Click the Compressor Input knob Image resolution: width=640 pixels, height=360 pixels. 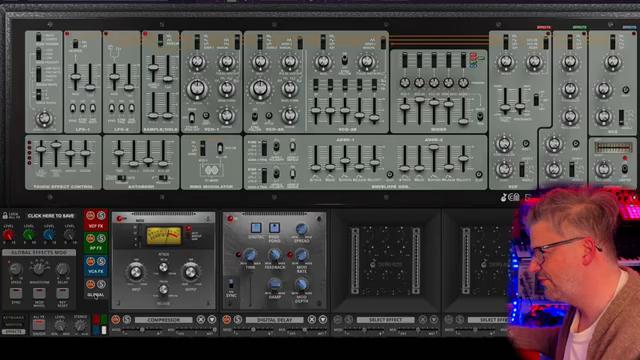click(136, 272)
